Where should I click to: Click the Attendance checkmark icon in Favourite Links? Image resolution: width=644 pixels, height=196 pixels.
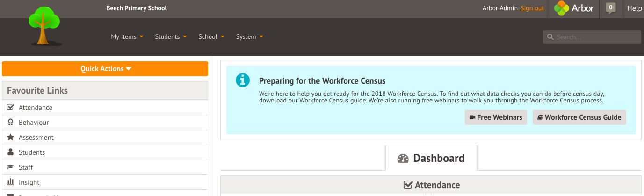10,108
